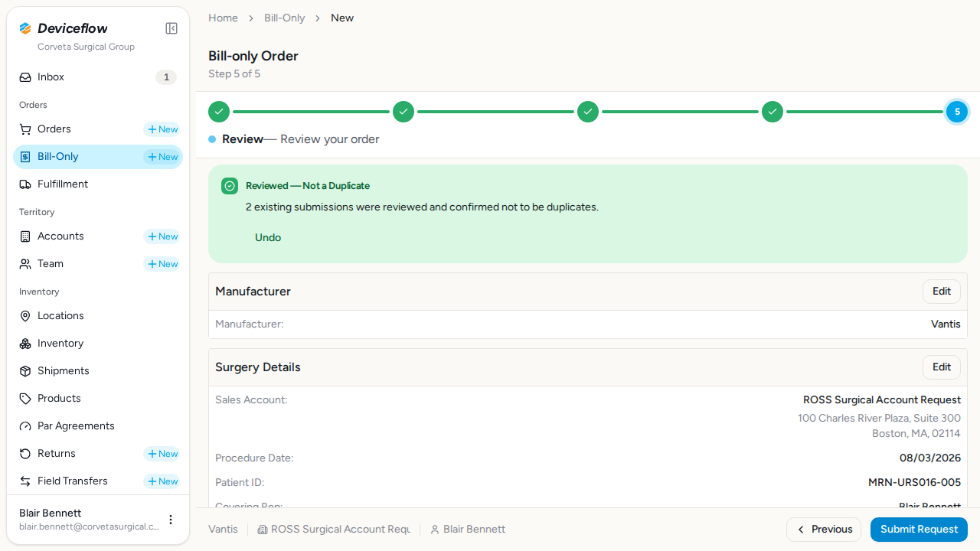Collapse the sidebar panel icon

pyautogui.click(x=171, y=28)
